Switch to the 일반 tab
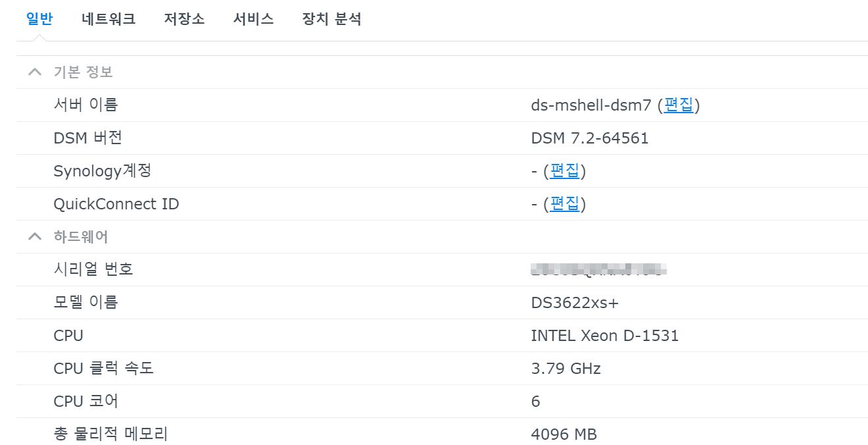Screen dimensions: 868x445 39,19
